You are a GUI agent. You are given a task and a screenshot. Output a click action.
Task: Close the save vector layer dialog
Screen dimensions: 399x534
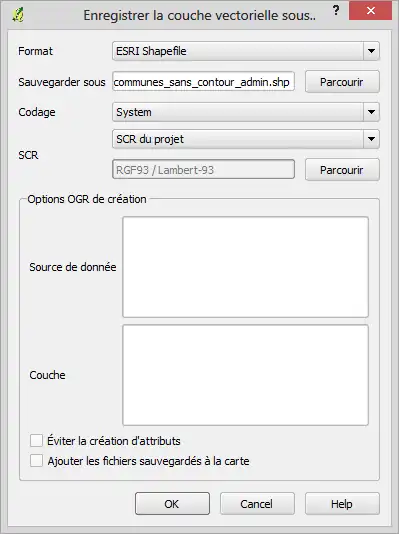point(370,11)
